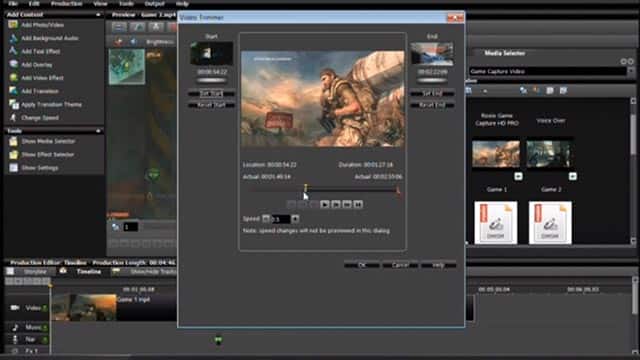Screen dimensions: 640x360
Task: Click Cancel in the Video Trimmer dialog
Action: (400, 265)
